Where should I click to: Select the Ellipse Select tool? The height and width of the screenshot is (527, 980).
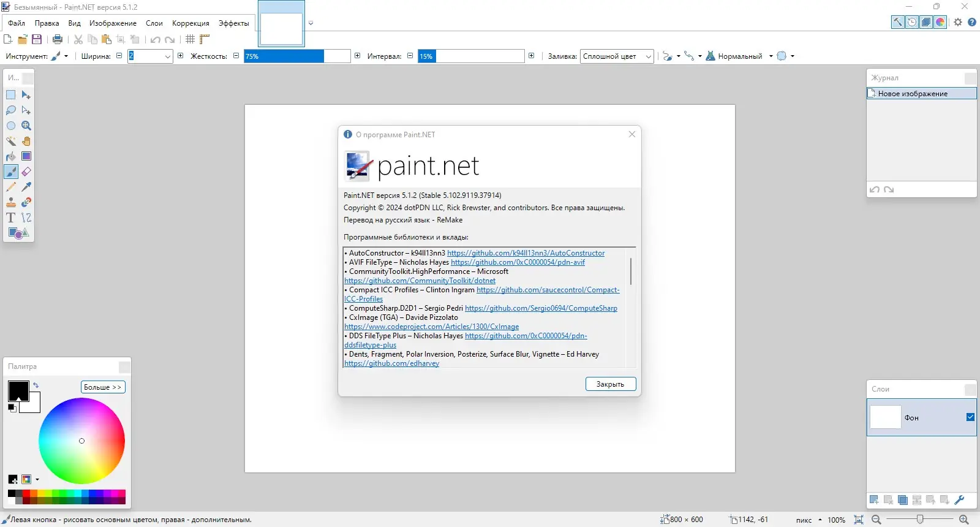pyautogui.click(x=11, y=126)
